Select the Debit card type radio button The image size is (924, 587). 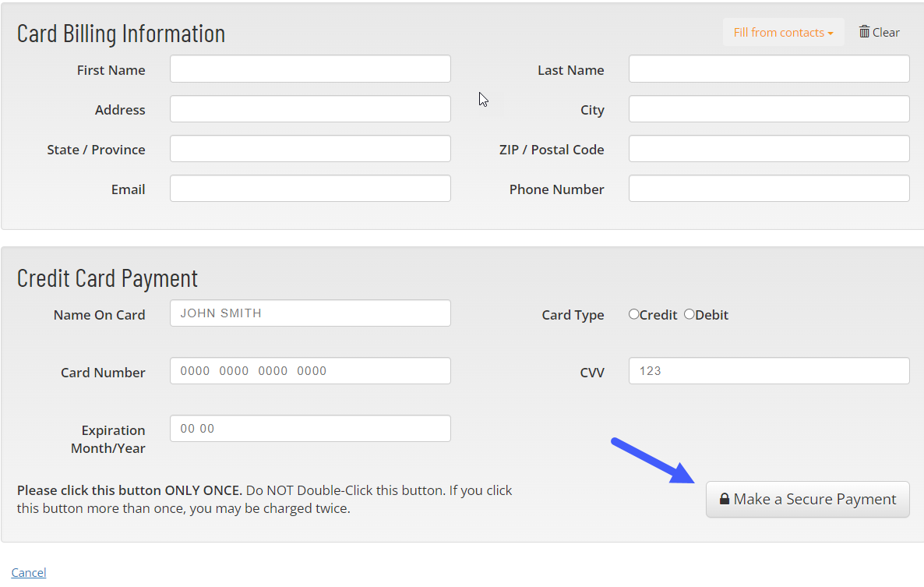click(x=689, y=314)
